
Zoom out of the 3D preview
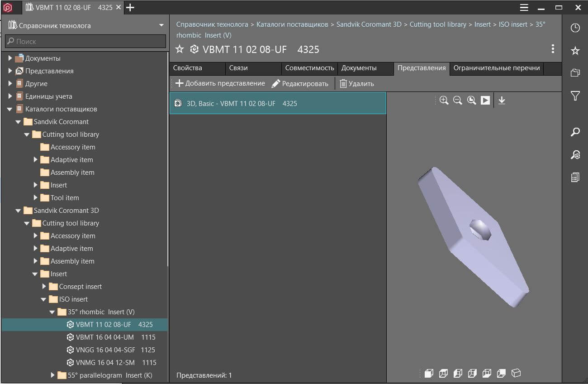[457, 101]
